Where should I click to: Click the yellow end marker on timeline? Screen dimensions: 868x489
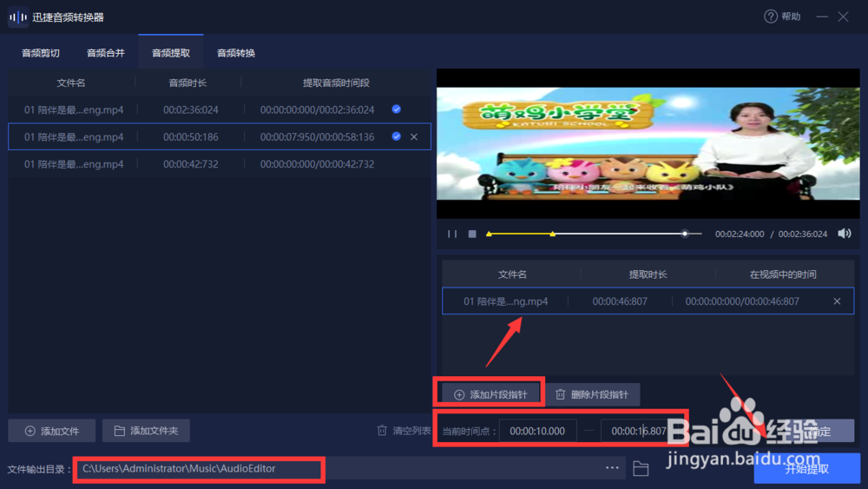(552, 234)
